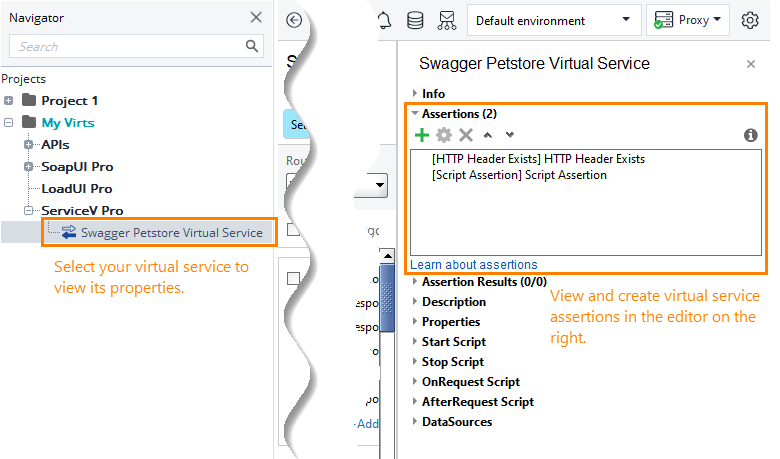
Task: Open the Learn about assertions link
Action: tap(474, 265)
